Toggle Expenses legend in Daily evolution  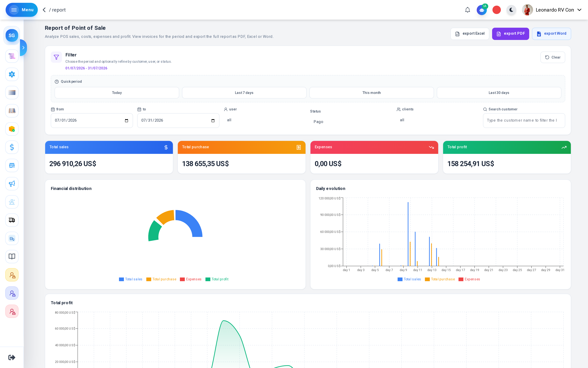[x=469, y=279]
